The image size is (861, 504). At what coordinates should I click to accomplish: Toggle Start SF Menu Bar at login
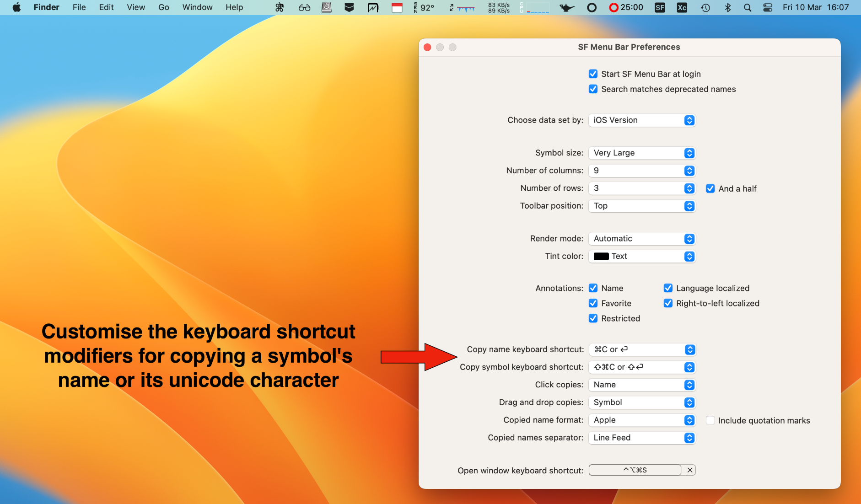pyautogui.click(x=593, y=74)
